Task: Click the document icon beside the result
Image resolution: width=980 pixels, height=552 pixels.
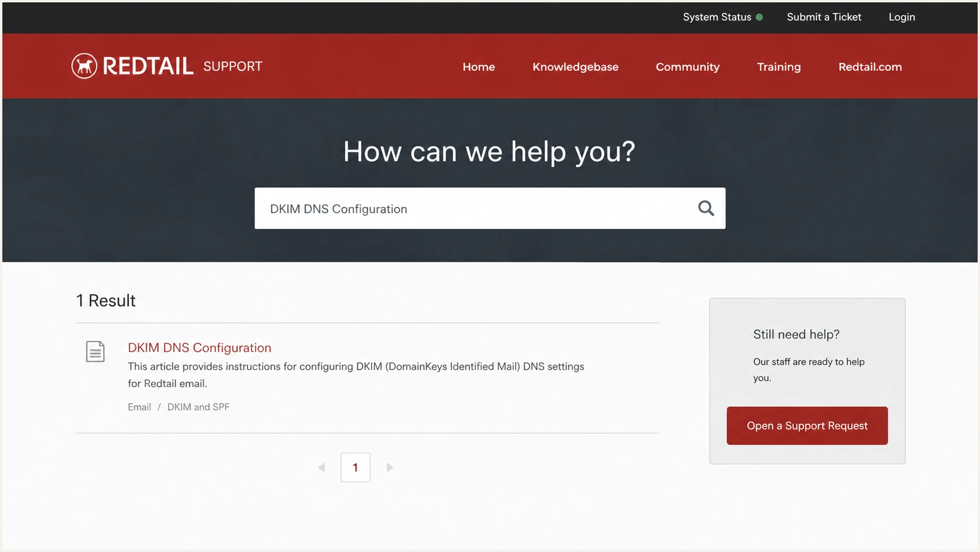Action: [95, 351]
